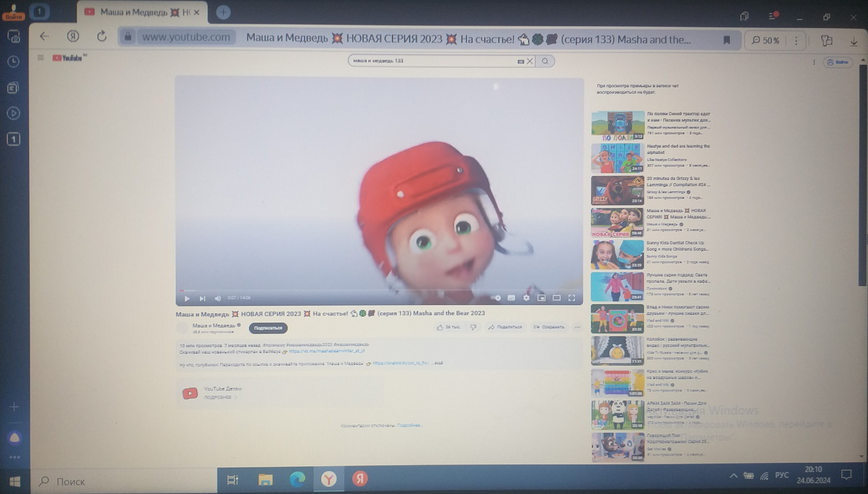The height and width of the screenshot is (494, 868).
Task: Skip to the next video in player
Action: (x=202, y=299)
